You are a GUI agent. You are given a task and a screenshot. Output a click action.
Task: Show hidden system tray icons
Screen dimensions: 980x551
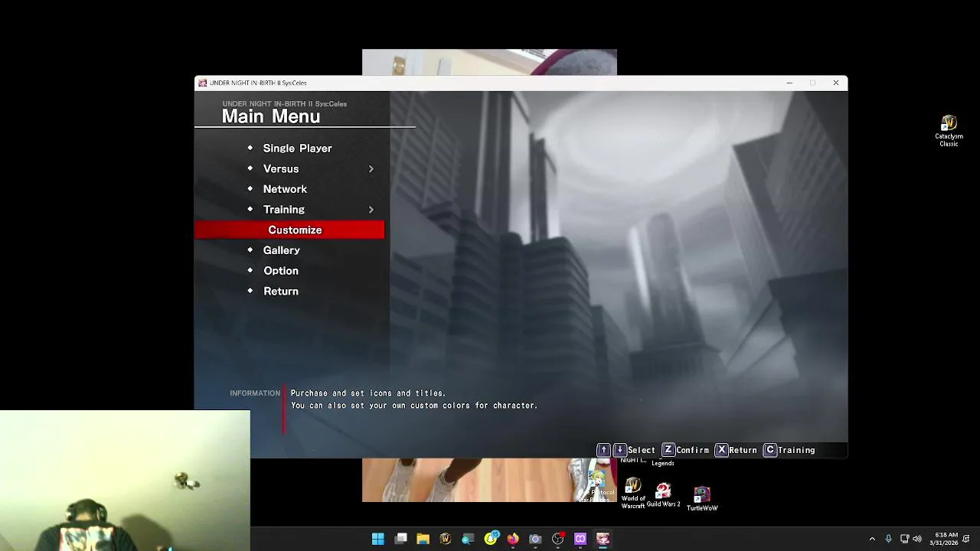[x=872, y=539]
